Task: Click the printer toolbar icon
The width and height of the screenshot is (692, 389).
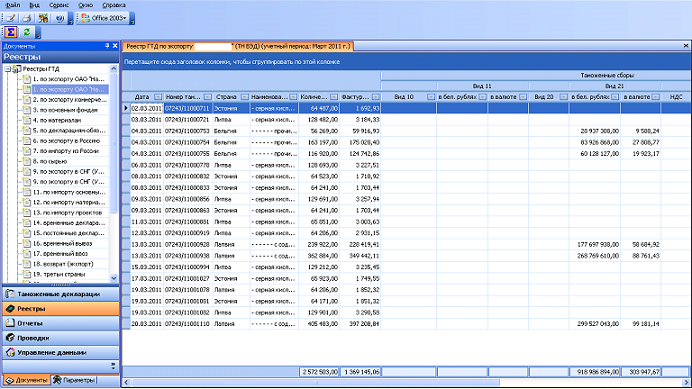Action: pos(27,18)
